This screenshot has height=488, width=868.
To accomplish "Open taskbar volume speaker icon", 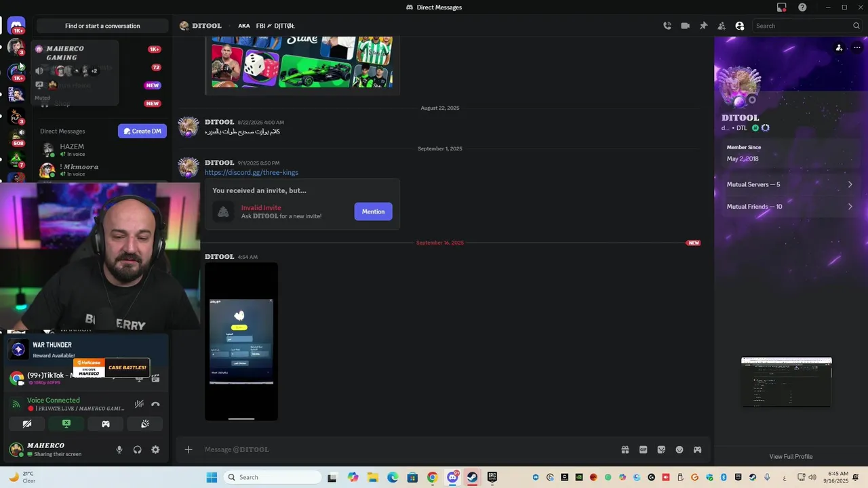I will [x=814, y=477].
